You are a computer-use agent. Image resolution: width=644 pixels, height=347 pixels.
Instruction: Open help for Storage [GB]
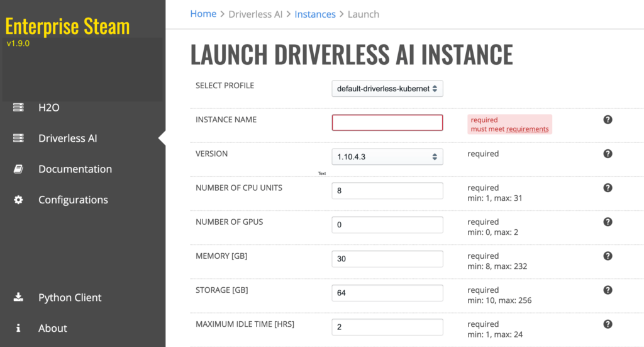coord(608,290)
